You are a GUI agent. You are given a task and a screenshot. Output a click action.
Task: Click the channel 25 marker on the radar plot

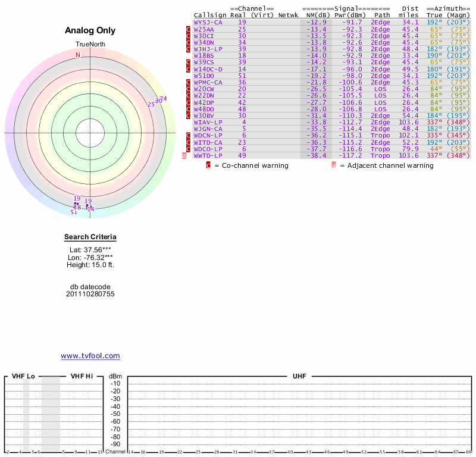pos(151,104)
